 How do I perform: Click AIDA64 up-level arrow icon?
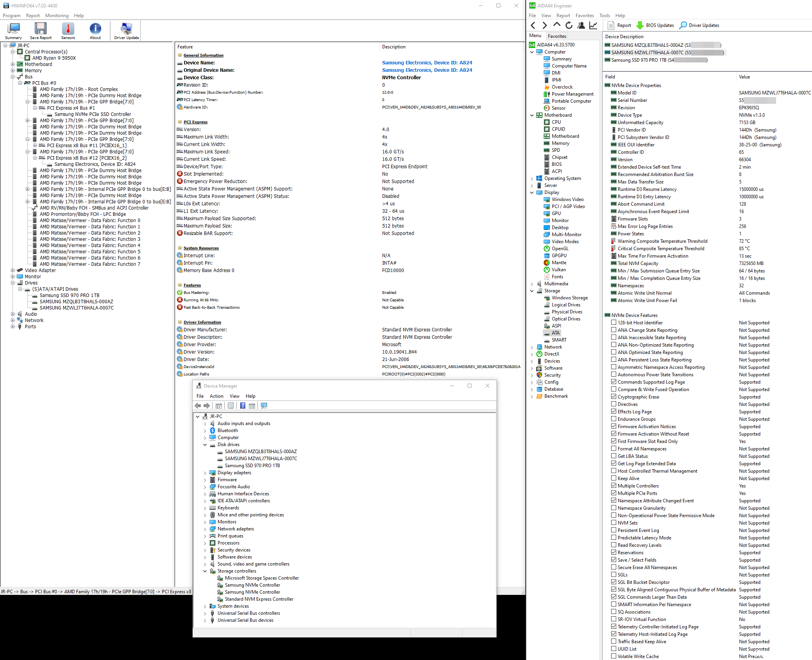click(x=557, y=25)
